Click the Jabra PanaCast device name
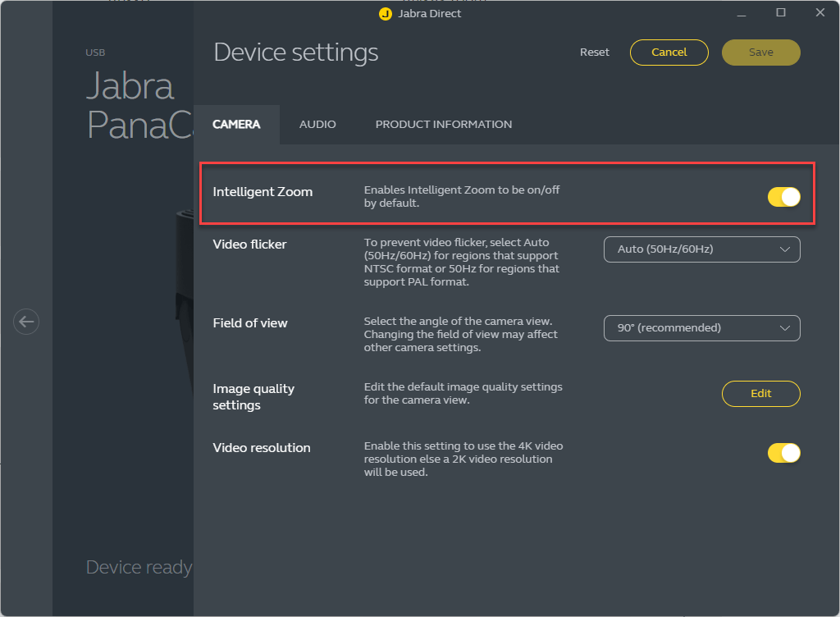Image resolution: width=840 pixels, height=617 pixels. point(131,104)
